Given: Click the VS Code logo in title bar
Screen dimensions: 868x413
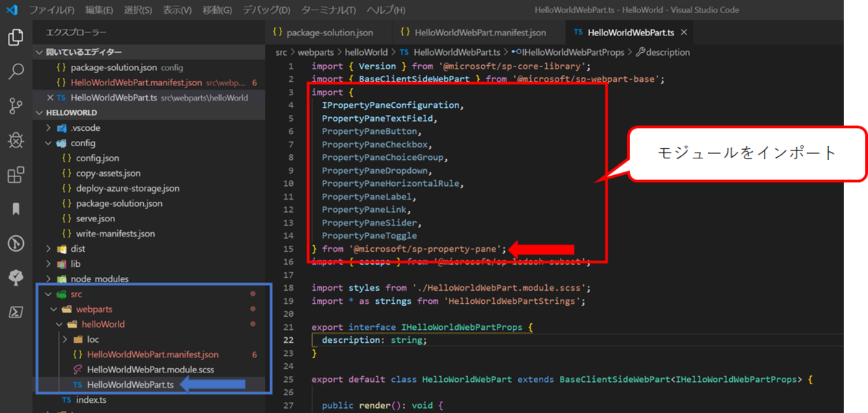Looking at the screenshot, I should pos(11,10).
